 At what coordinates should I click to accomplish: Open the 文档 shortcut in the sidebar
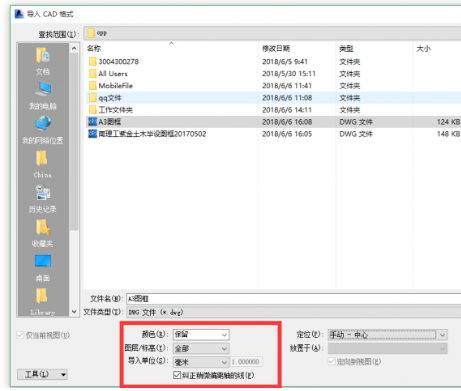coord(43,61)
